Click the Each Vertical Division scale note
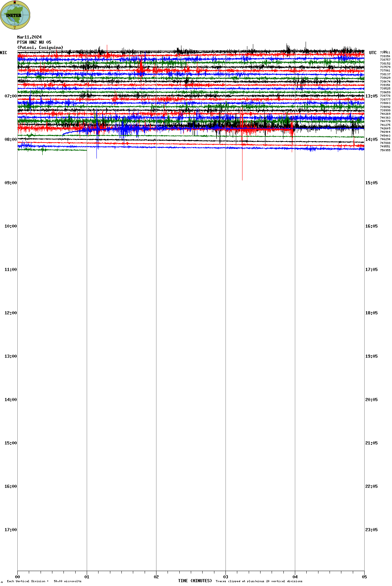 click(x=44, y=581)
